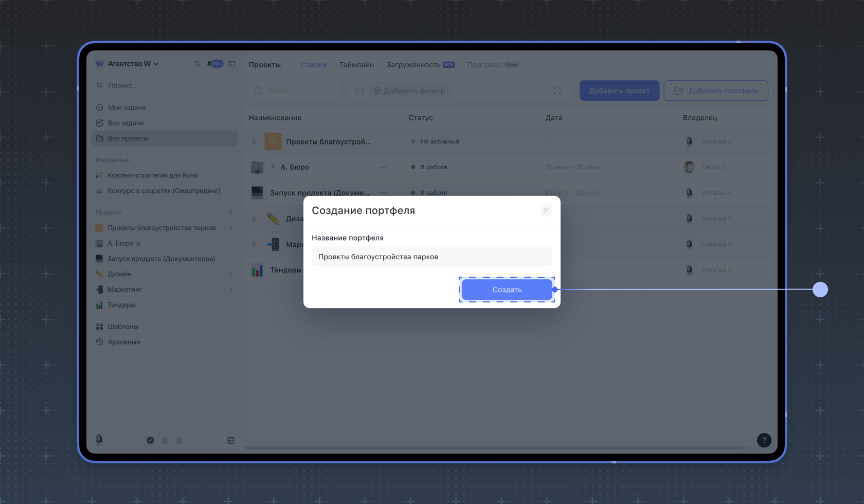Expand Проекты благоустройства парков in the sidebar

coord(230,228)
